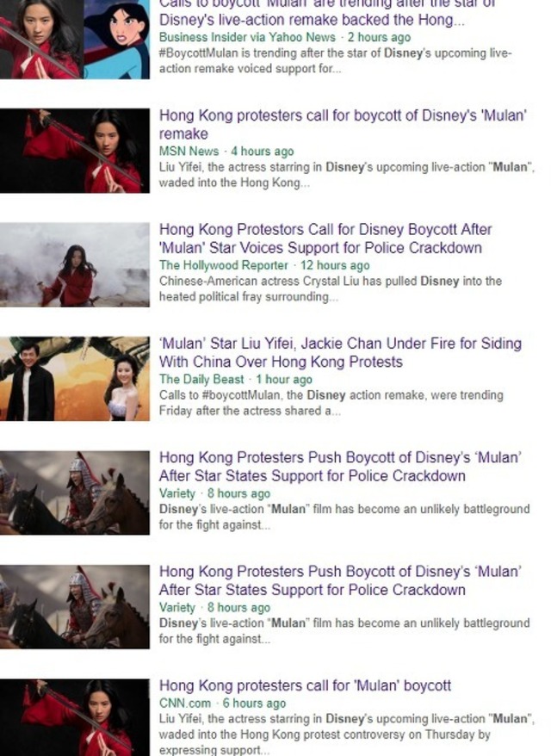
Task: Open the CNN.com 'Mulan' boycott headline
Action: (x=305, y=685)
